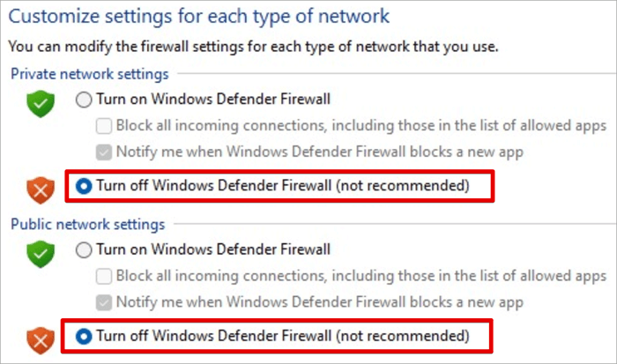617x364 pixels.
Task: Select the private network Turn off Firewall radio button
Action: (85, 187)
